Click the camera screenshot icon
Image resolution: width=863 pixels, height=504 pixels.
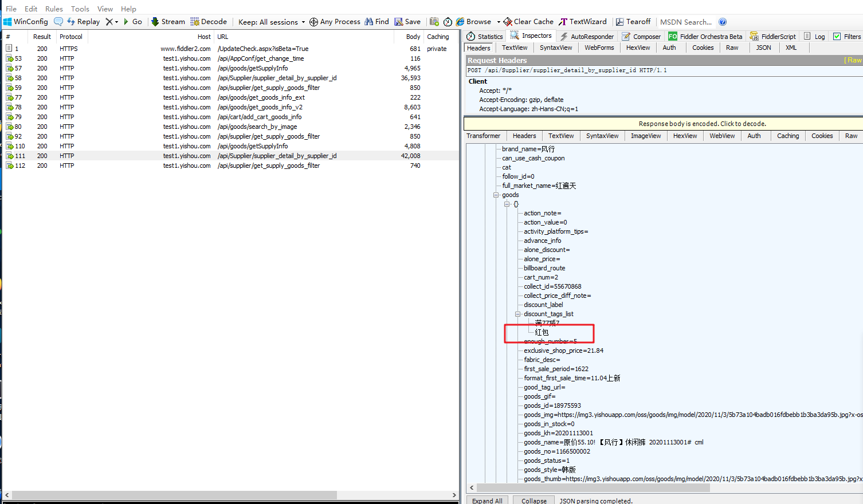coord(434,22)
